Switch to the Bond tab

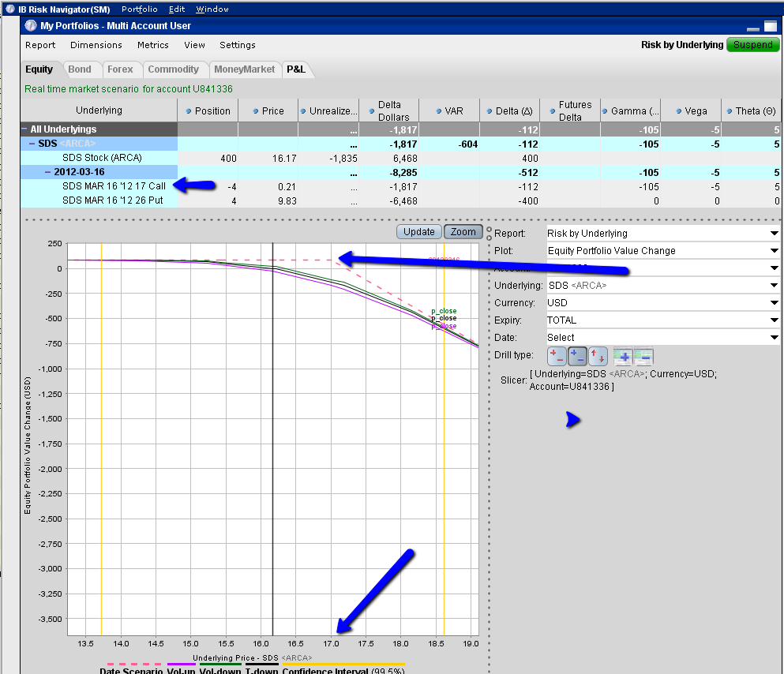[80, 69]
